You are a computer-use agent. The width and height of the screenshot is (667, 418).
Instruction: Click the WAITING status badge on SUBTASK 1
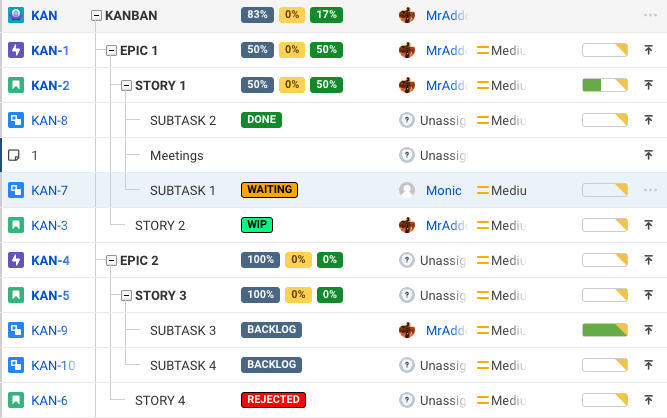[x=270, y=190]
